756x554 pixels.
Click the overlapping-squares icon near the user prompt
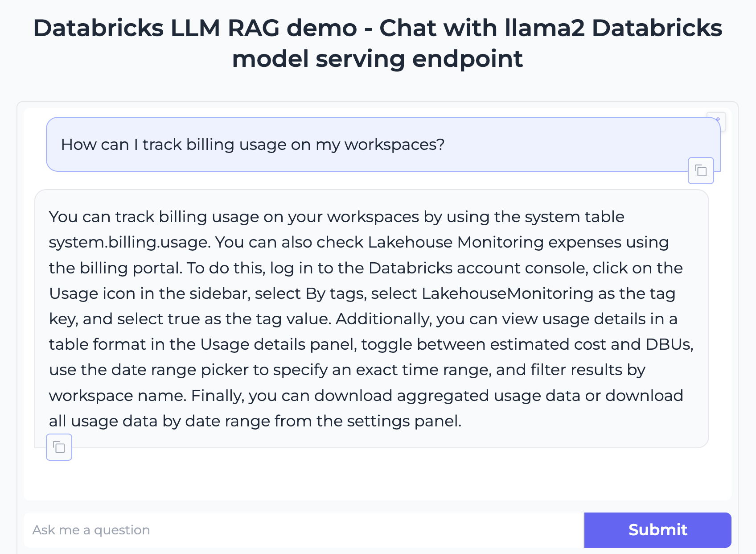point(701,171)
